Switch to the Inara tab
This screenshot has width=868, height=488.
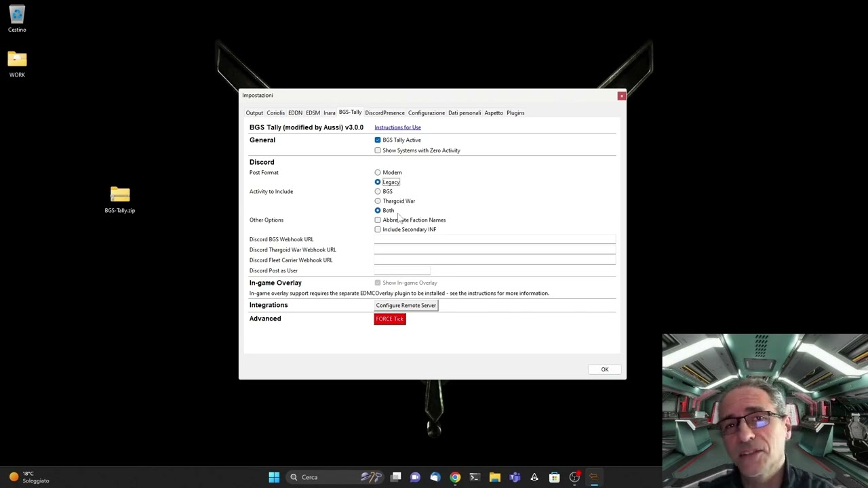(329, 113)
